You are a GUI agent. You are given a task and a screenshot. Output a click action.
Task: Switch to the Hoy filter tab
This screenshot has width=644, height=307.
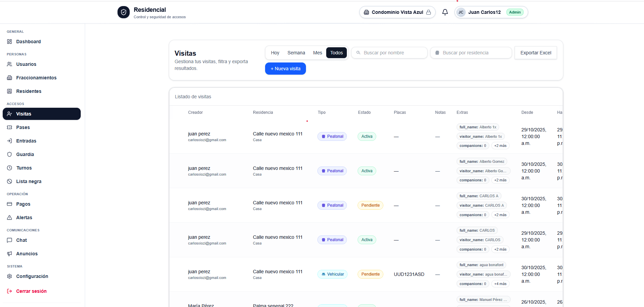275,53
